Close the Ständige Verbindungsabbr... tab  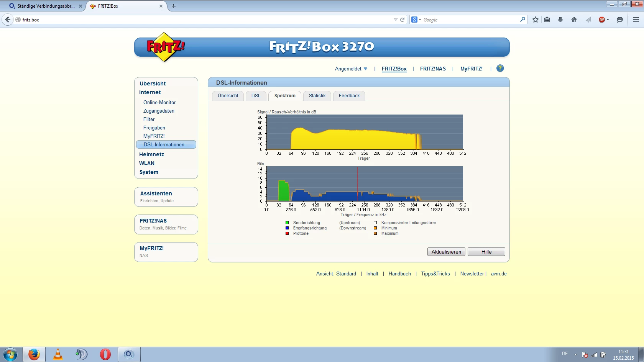[x=80, y=6]
